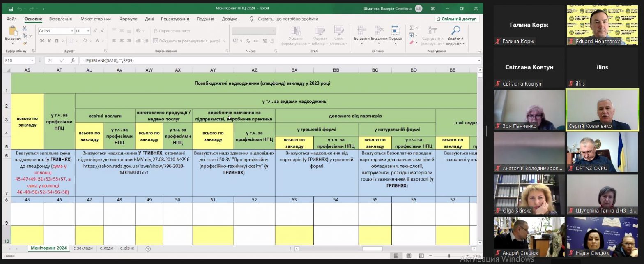Open the font size 11 dropdown
This screenshot has width=644, height=264.
click(88, 31)
